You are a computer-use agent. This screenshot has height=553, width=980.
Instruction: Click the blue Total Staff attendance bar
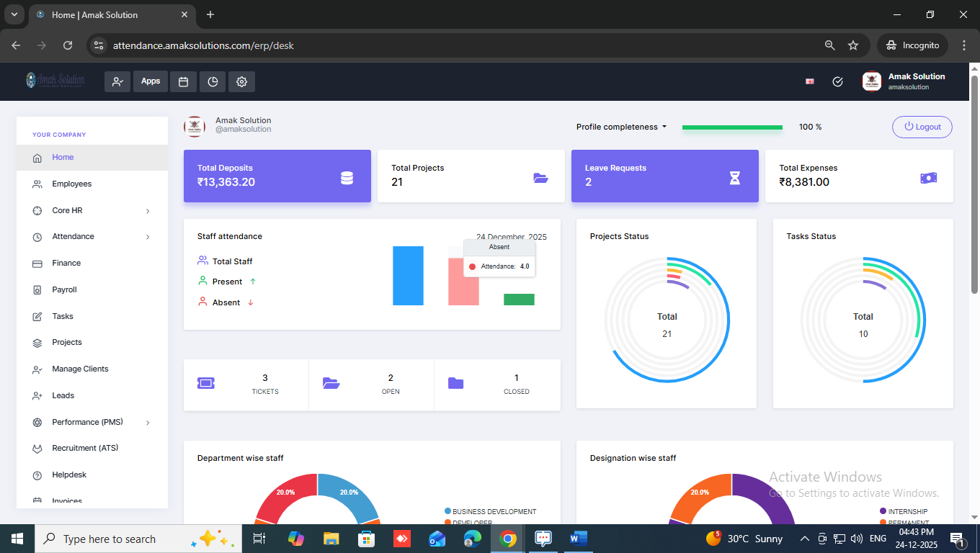[408, 276]
